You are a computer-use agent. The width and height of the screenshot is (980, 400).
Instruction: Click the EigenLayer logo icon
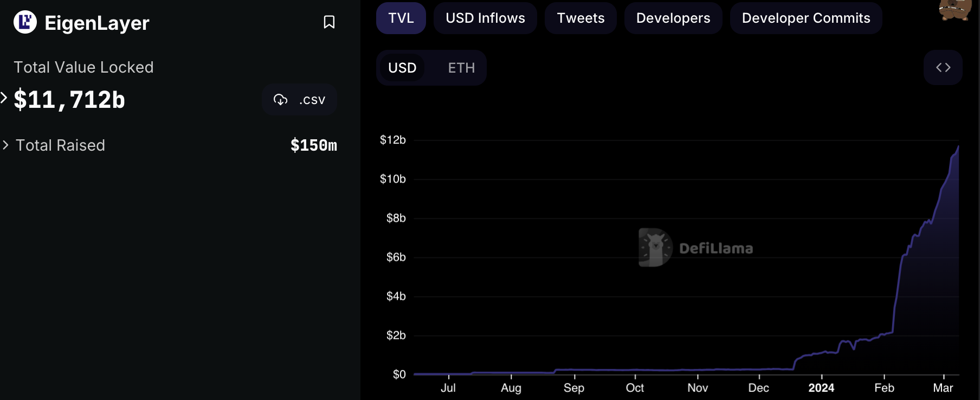[25, 22]
